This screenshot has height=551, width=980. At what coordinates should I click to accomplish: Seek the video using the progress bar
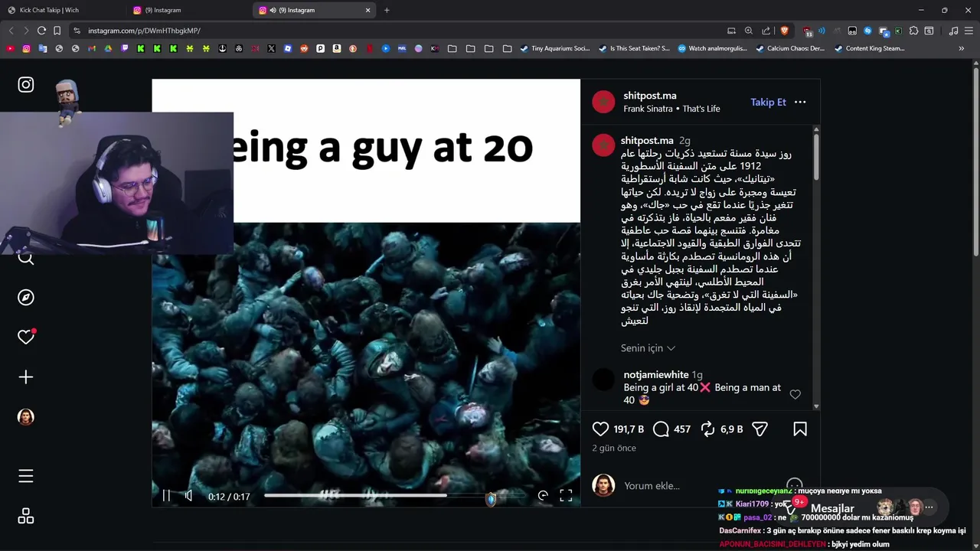click(394, 495)
